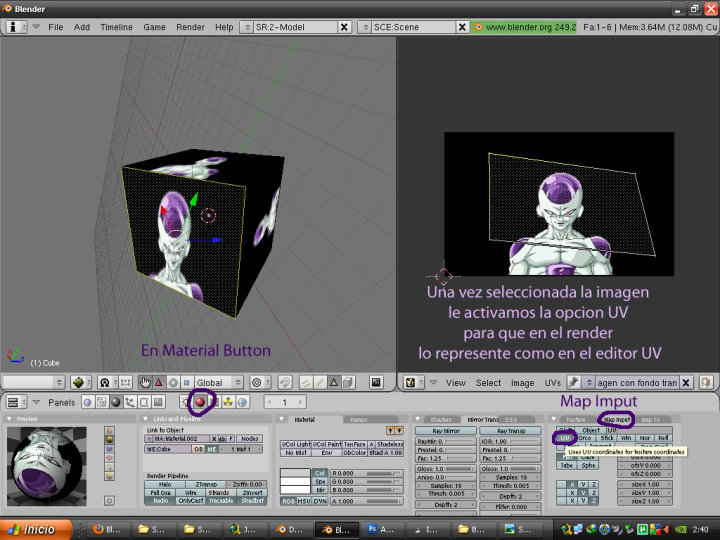
Task: Open the UV editor image browse dropdown
Action: pos(589,382)
